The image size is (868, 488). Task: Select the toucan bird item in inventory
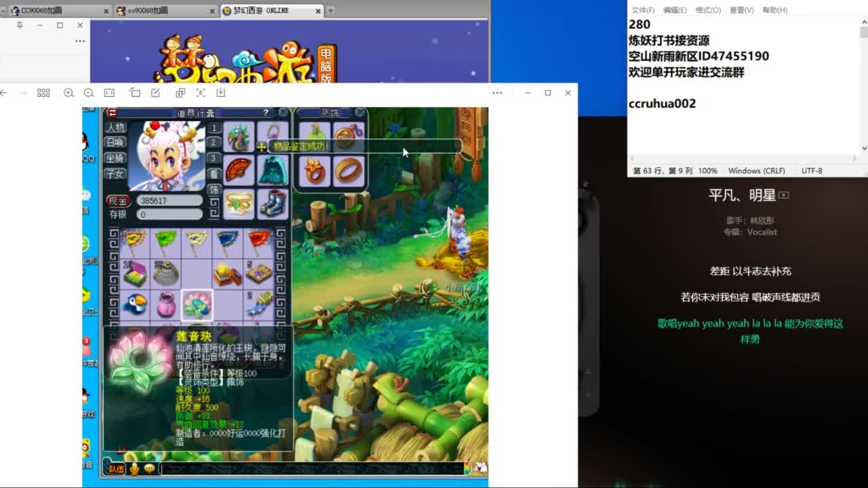coord(134,304)
